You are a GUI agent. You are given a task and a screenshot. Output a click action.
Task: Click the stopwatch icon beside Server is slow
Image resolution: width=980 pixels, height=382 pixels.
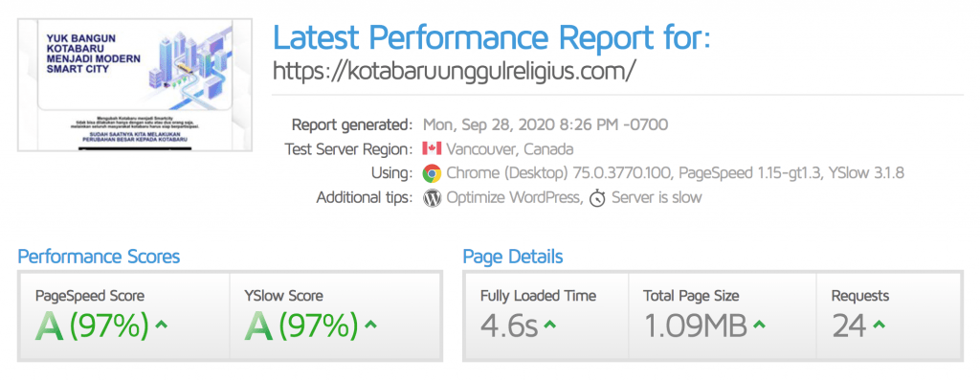tap(597, 199)
